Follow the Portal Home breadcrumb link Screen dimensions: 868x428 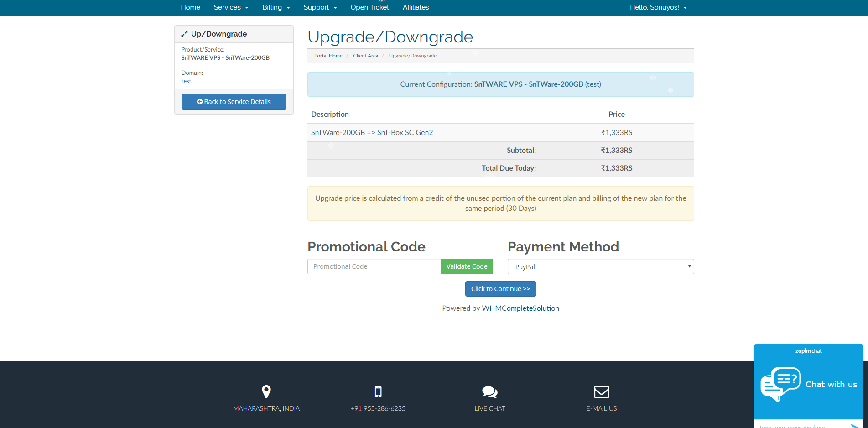(328, 56)
